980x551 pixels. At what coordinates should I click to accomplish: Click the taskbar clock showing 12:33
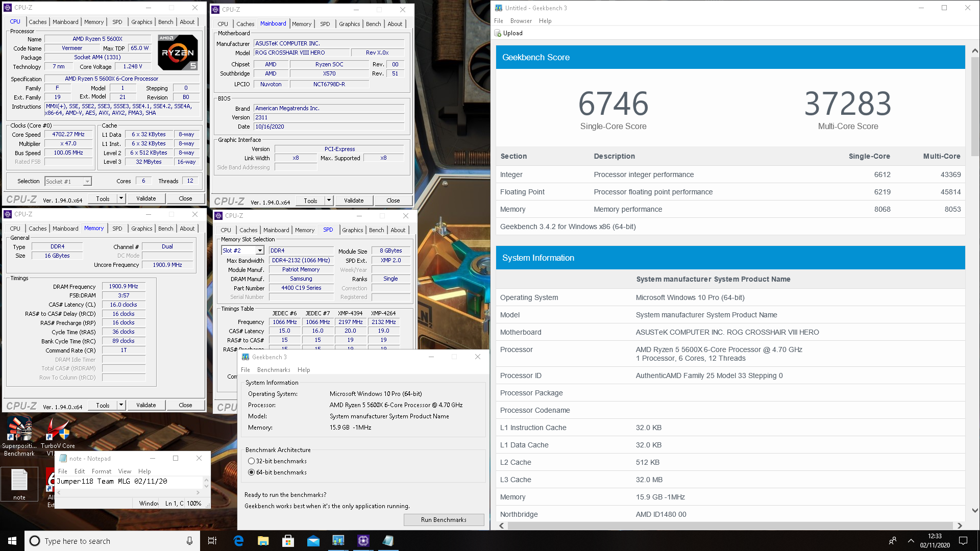click(x=935, y=541)
